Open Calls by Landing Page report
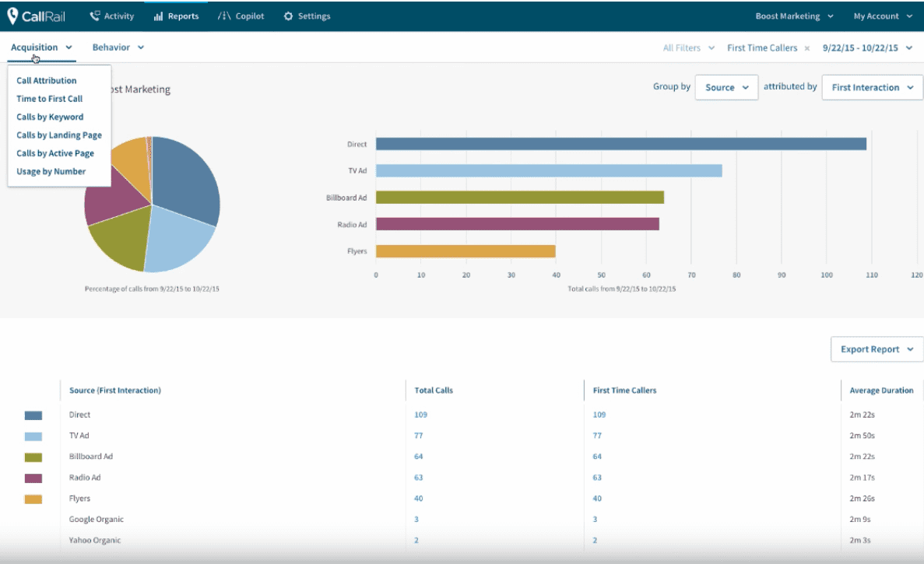This screenshot has width=924, height=564. pos(59,135)
